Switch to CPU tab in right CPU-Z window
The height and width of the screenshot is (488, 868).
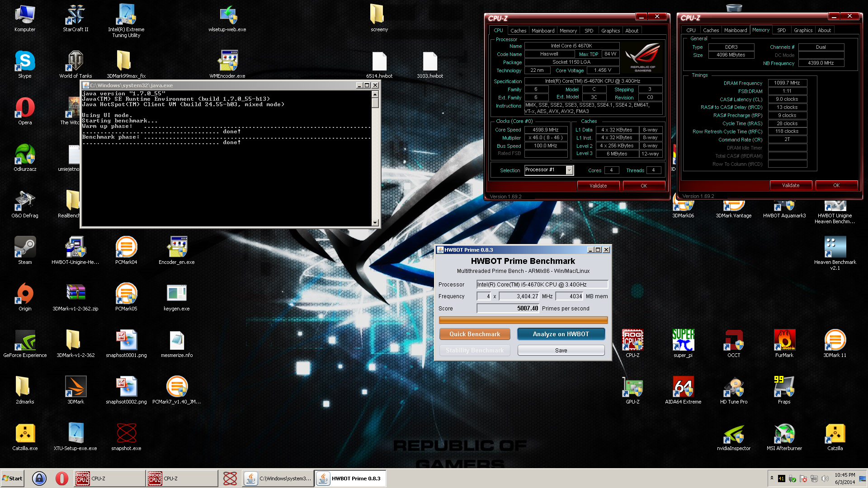[x=691, y=30]
